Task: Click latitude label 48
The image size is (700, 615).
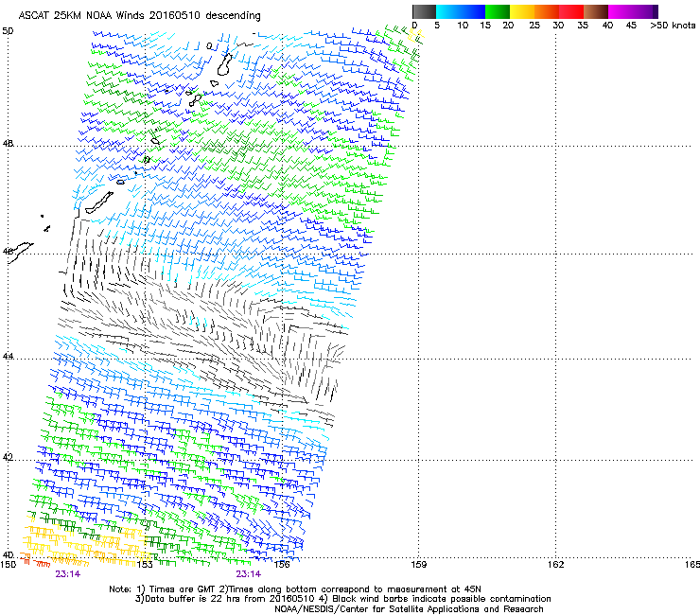Action: [8, 144]
